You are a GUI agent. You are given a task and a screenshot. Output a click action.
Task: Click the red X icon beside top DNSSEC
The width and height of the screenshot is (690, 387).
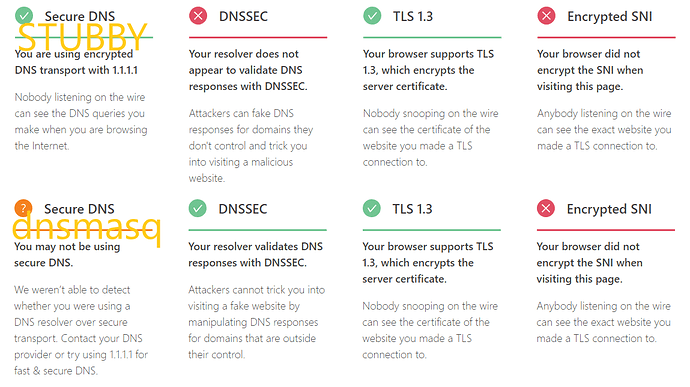pos(198,16)
